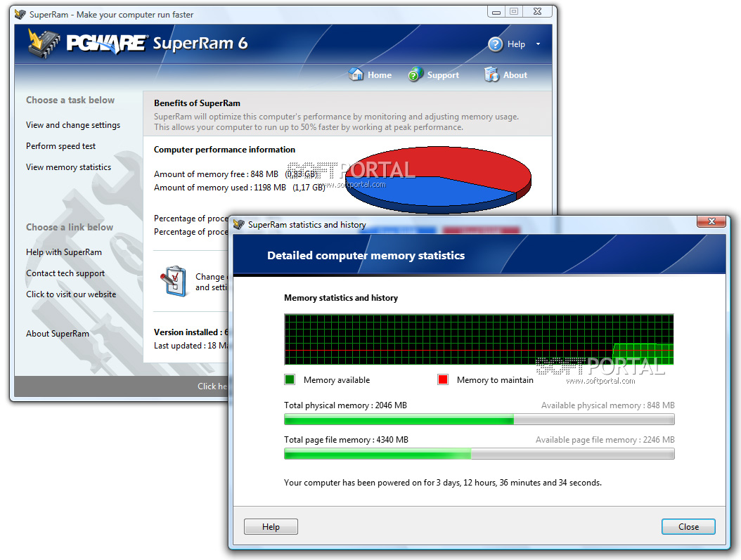This screenshot has height=560, width=741.
Task: Click 'Computer performance information' heading
Action: pyautogui.click(x=224, y=150)
